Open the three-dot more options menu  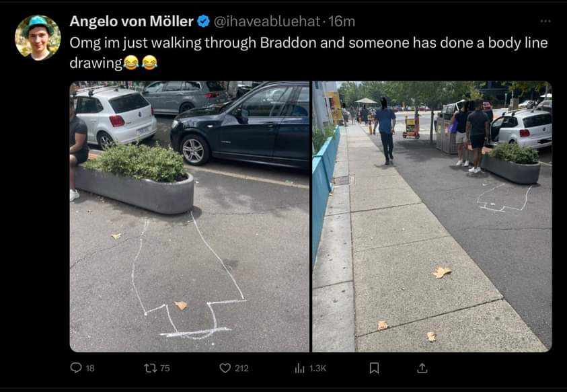coord(545,22)
